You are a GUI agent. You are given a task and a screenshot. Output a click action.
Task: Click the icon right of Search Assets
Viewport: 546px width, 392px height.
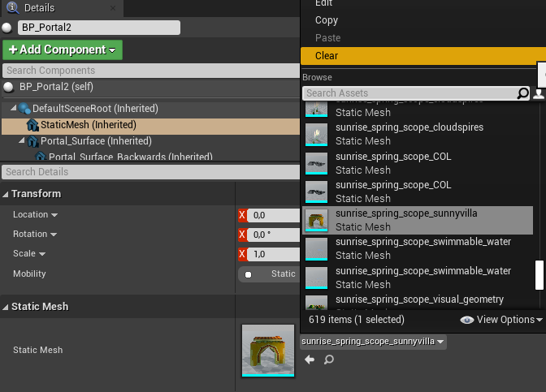(539, 93)
